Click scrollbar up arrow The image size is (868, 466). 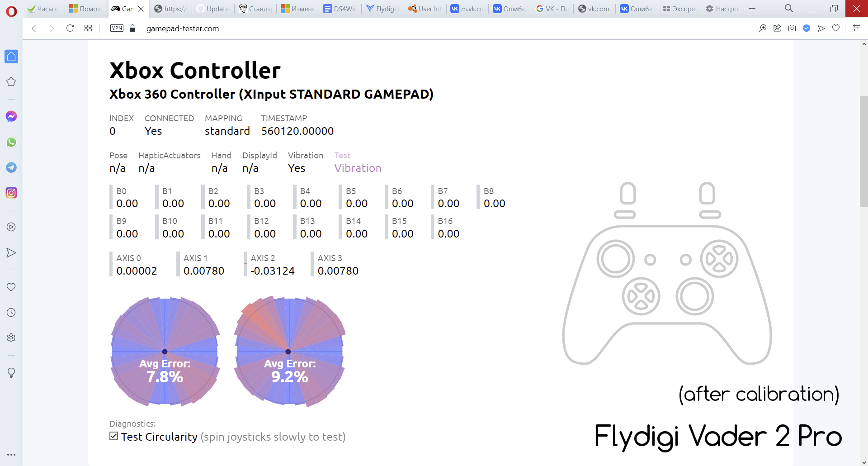click(x=863, y=44)
